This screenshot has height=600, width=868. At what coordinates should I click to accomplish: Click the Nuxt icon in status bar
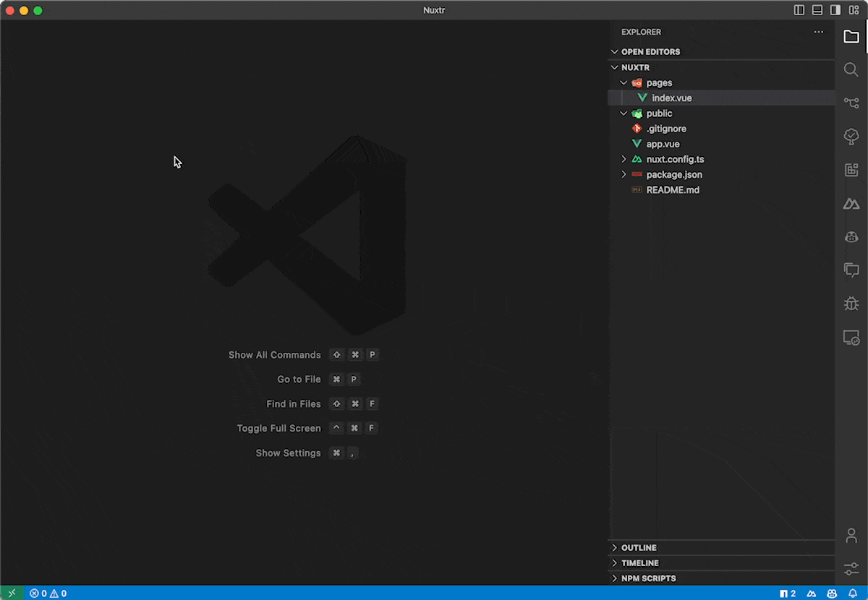[x=813, y=593]
